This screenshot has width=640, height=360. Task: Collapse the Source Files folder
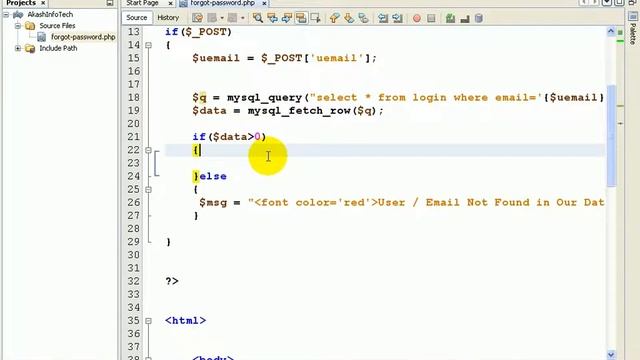pos(18,26)
